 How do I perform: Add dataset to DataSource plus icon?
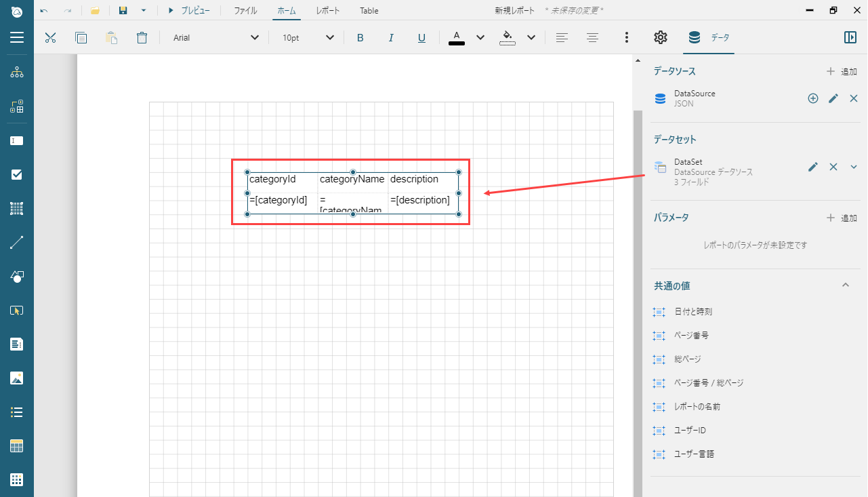813,99
